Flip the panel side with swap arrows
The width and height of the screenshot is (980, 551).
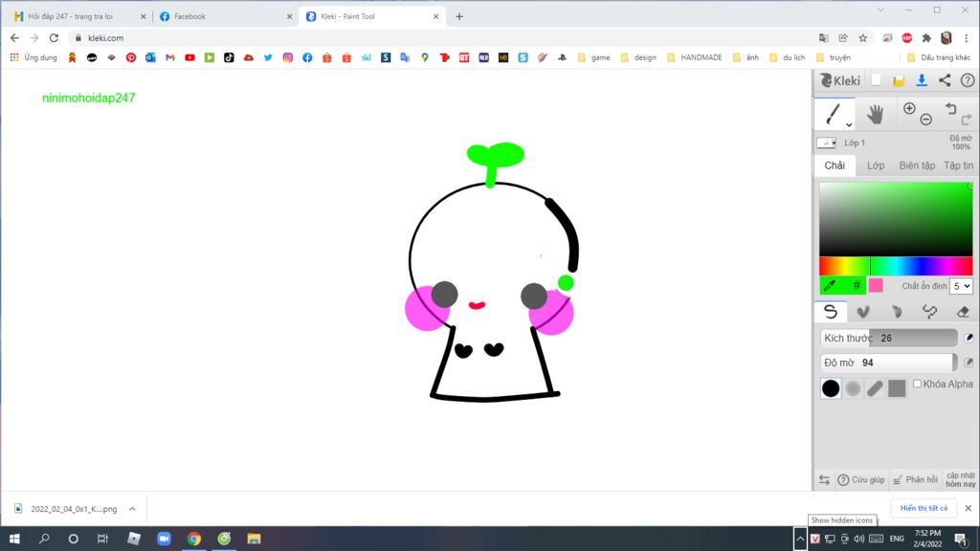(x=824, y=480)
